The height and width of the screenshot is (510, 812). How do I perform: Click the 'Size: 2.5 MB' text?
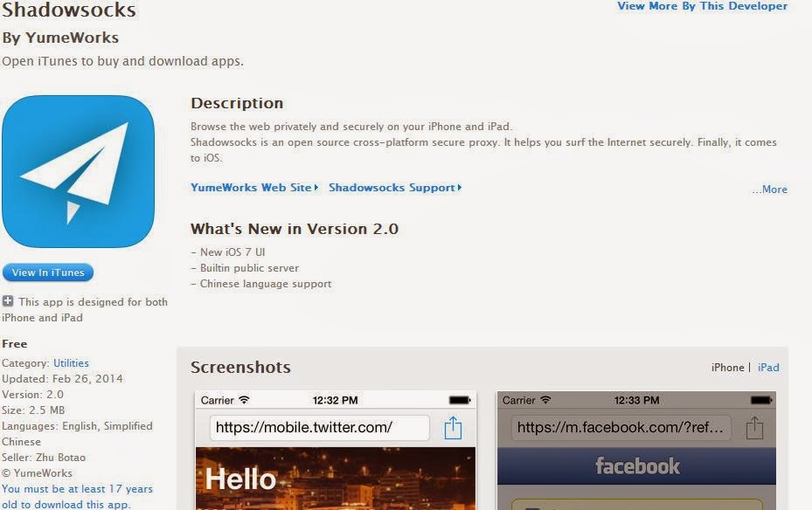[33, 410]
